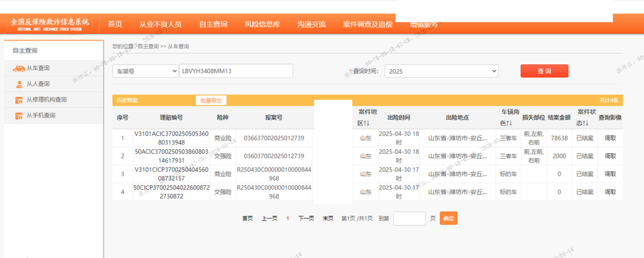Click the 批量导出 button

211,100
